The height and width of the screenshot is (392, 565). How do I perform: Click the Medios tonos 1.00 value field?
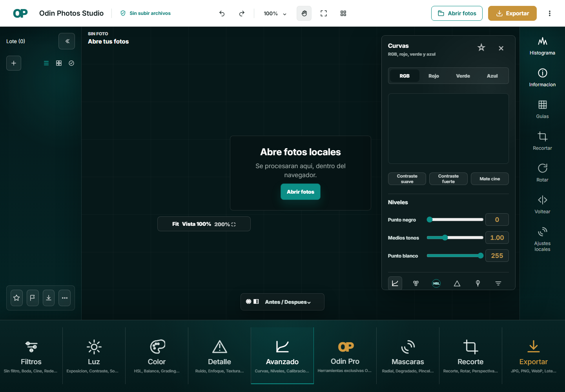pyautogui.click(x=497, y=238)
